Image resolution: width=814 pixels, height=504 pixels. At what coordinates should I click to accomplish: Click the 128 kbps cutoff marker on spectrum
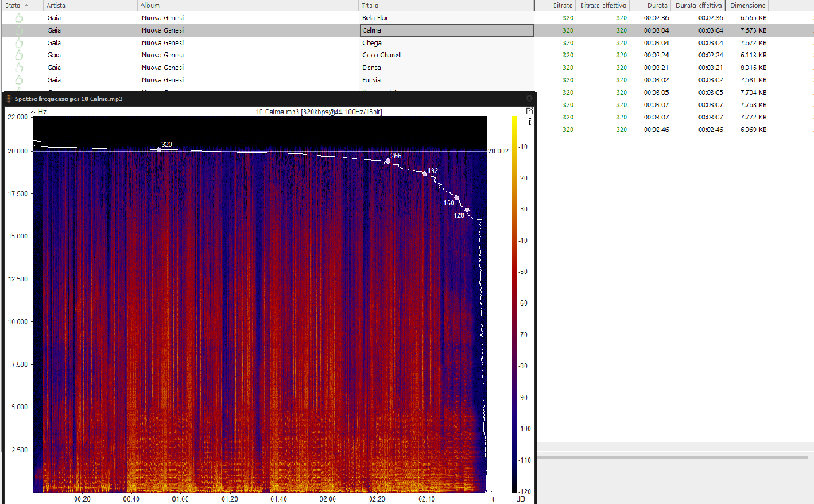pyautogui.click(x=467, y=210)
